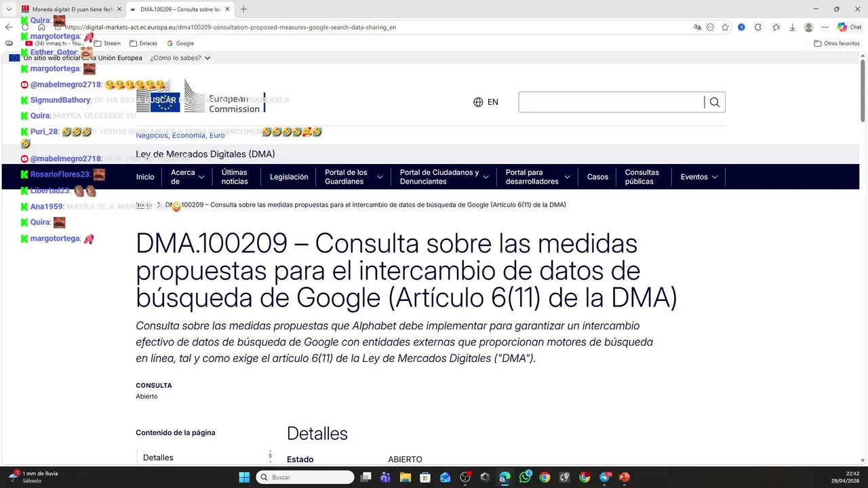Open Consultas públicas menu item
The image size is (868, 488).
click(x=642, y=177)
